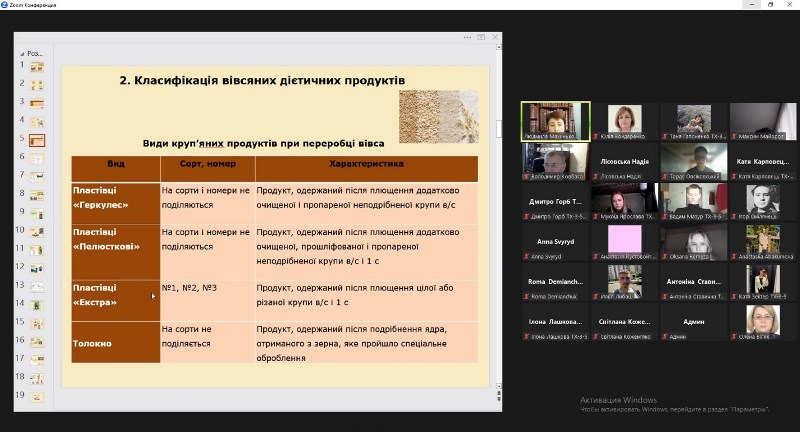Click muted mic icon for Anna Svyryd
Screen dimensions: 800x432
(526, 257)
